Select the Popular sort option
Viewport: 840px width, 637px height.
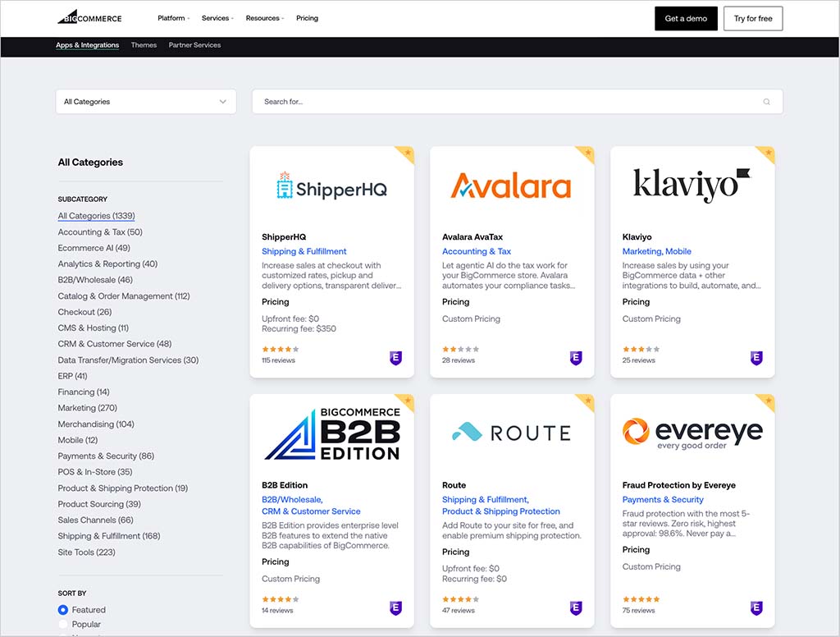point(63,624)
